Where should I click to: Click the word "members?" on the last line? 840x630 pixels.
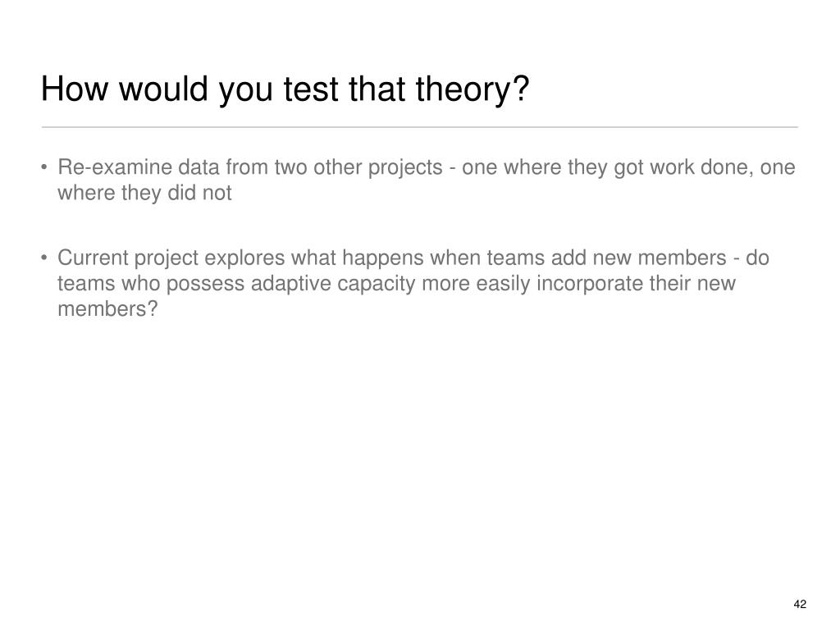(107, 309)
